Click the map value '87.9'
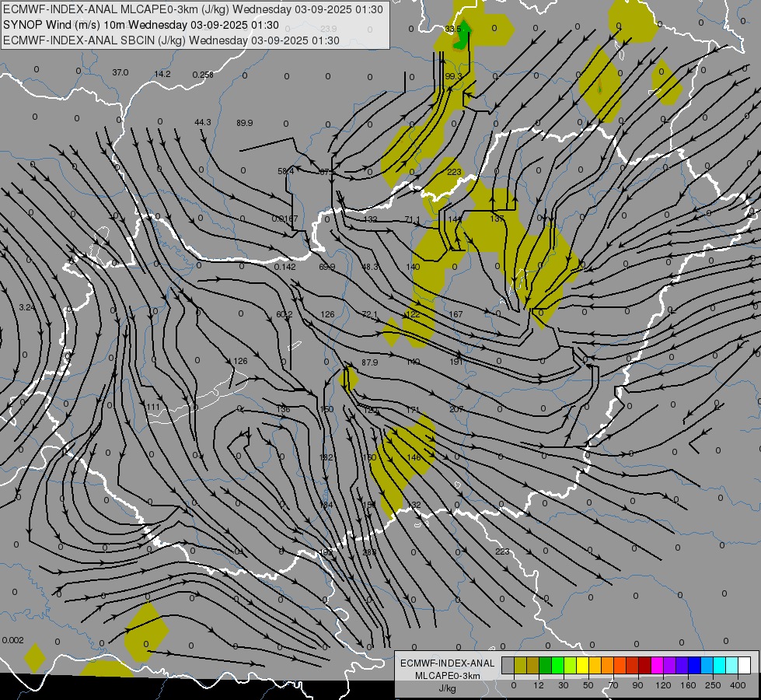The image size is (761, 700). (370, 362)
